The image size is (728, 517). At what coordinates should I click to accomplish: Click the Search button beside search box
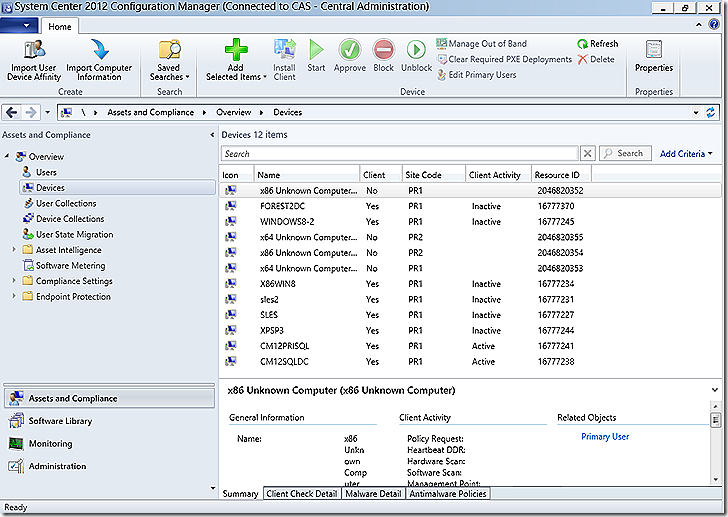(x=623, y=154)
